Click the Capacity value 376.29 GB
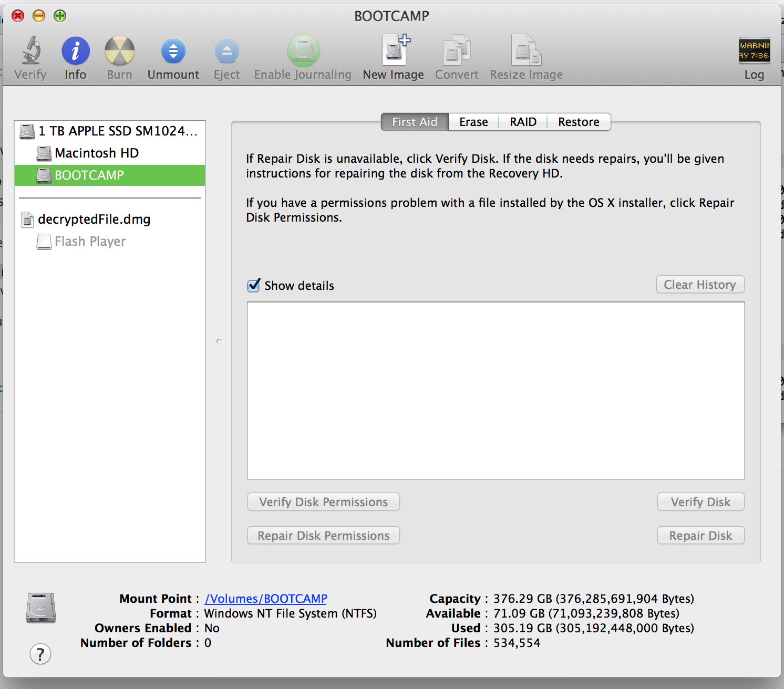This screenshot has height=689, width=784. tap(593, 599)
